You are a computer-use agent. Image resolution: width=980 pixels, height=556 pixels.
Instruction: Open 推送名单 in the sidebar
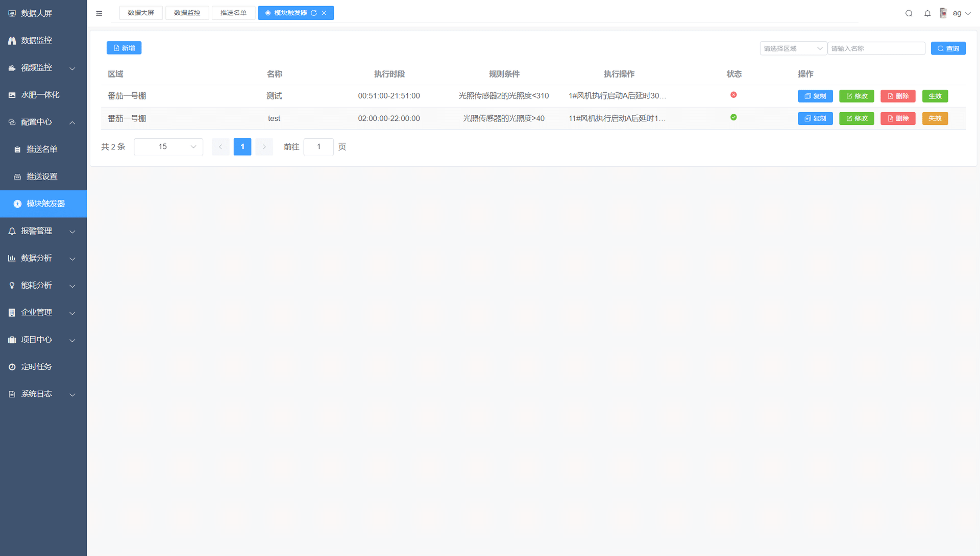tap(43, 149)
